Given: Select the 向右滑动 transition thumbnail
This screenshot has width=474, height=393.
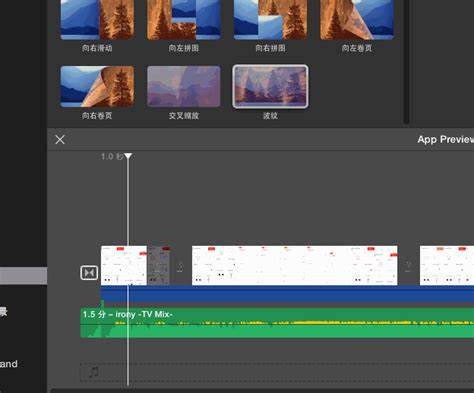Looking at the screenshot, I should pyautogui.click(x=97, y=19).
